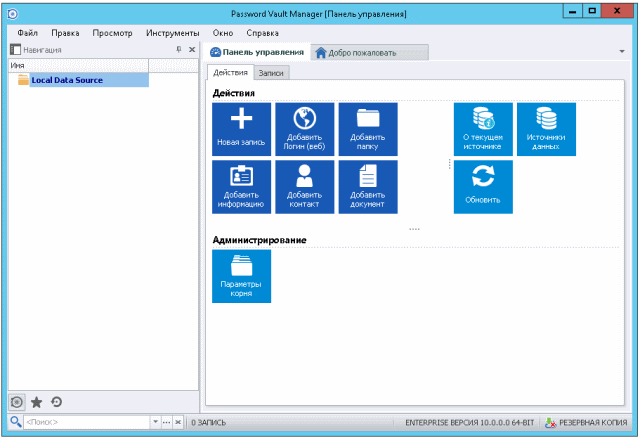Open the Инструменты menu
This screenshot has width=640, height=438.
click(172, 33)
